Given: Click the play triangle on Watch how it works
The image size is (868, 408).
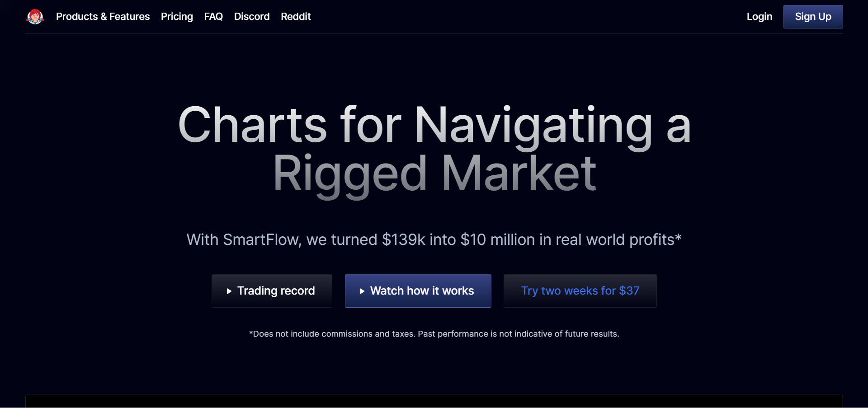Looking at the screenshot, I should click(362, 291).
